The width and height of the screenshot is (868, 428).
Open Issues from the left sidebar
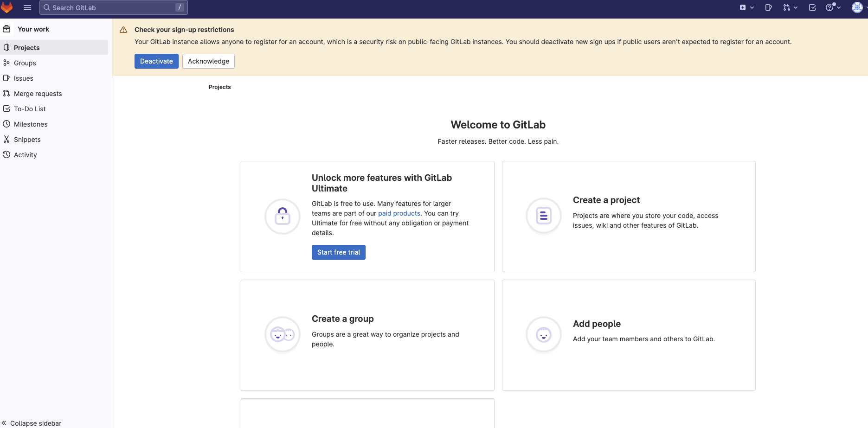24,78
